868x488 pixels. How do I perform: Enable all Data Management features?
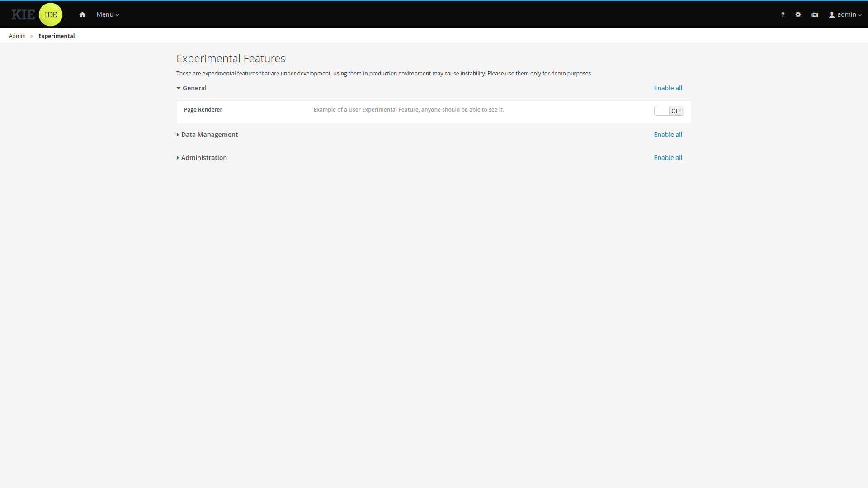(668, 135)
